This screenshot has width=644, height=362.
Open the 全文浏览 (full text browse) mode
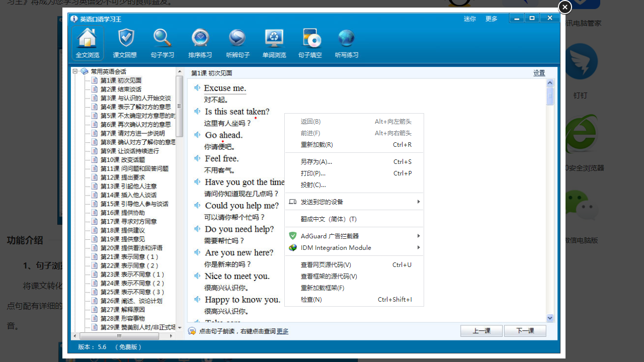click(x=87, y=43)
